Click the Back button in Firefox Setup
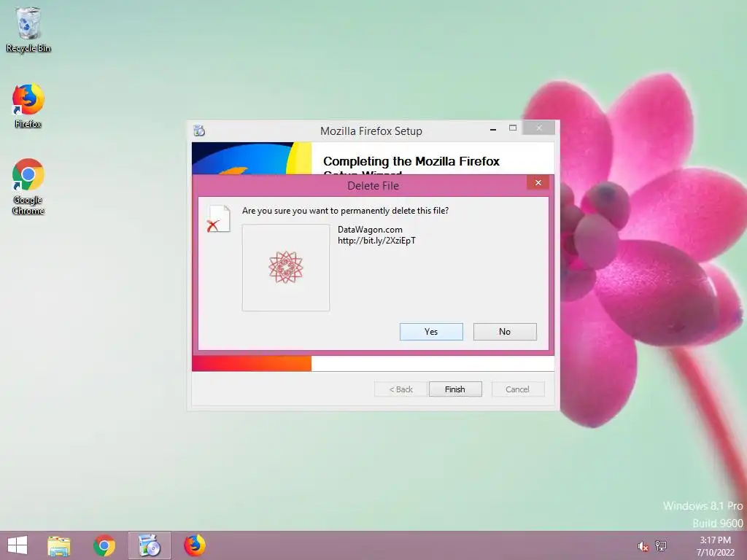 400,389
